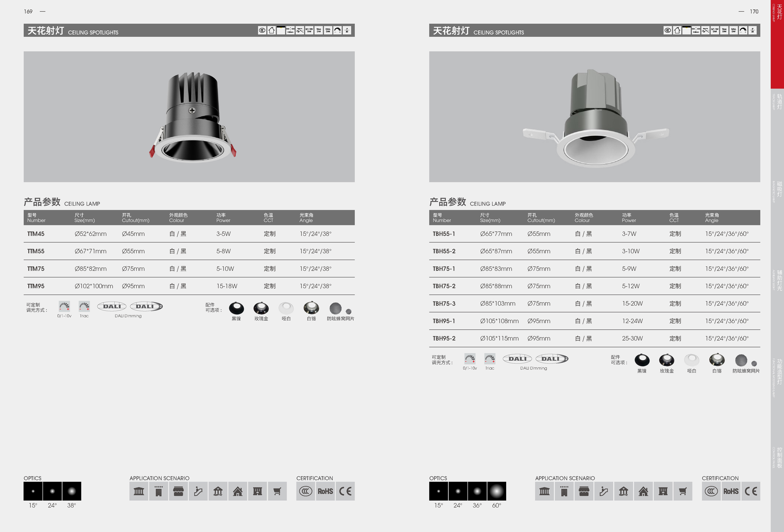784x532 pixels.
Task: Click the CE mark on page 169
Action: 345,491
